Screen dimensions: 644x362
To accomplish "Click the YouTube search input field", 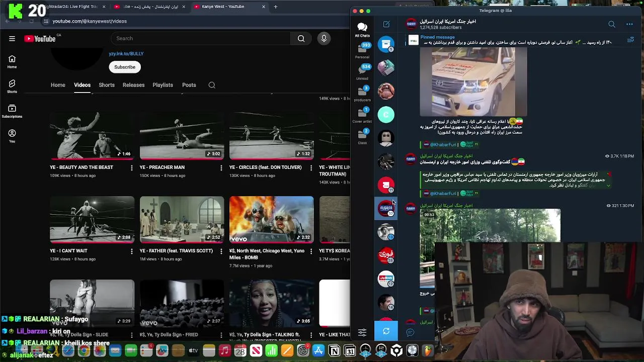I will coord(201,39).
